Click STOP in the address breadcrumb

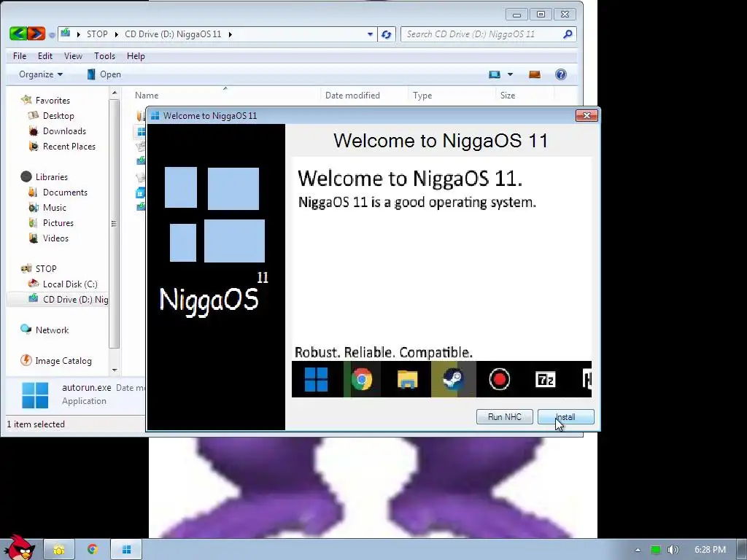coord(97,34)
